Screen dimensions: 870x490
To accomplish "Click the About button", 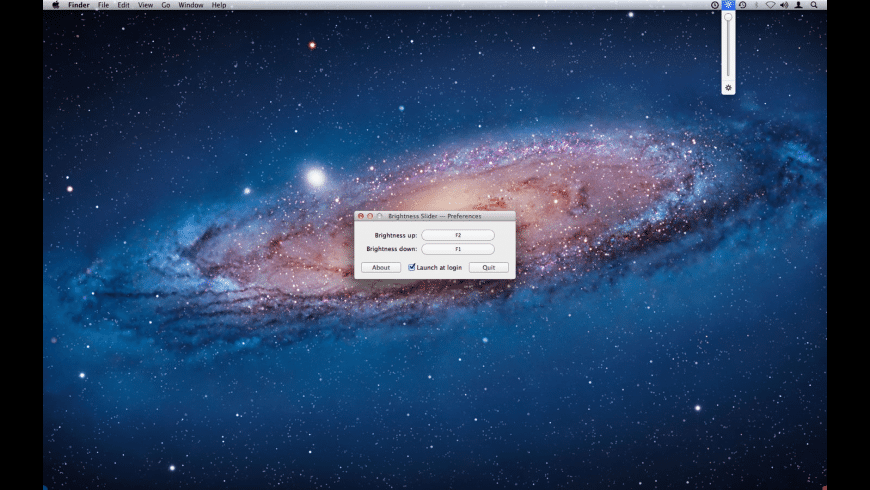I will click(x=381, y=267).
